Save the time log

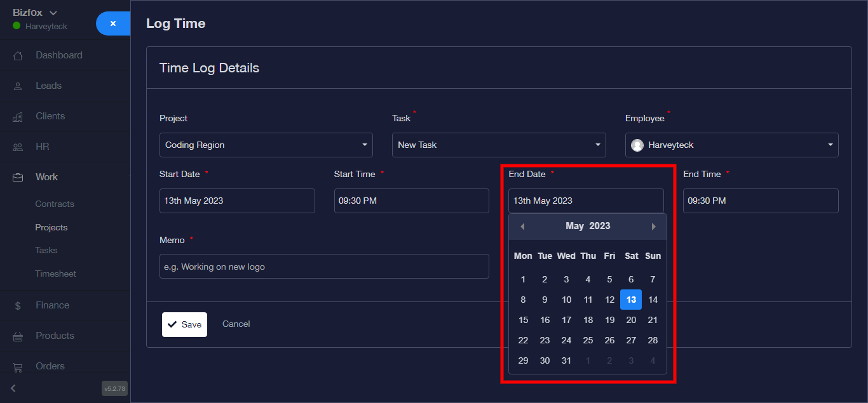tap(184, 324)
